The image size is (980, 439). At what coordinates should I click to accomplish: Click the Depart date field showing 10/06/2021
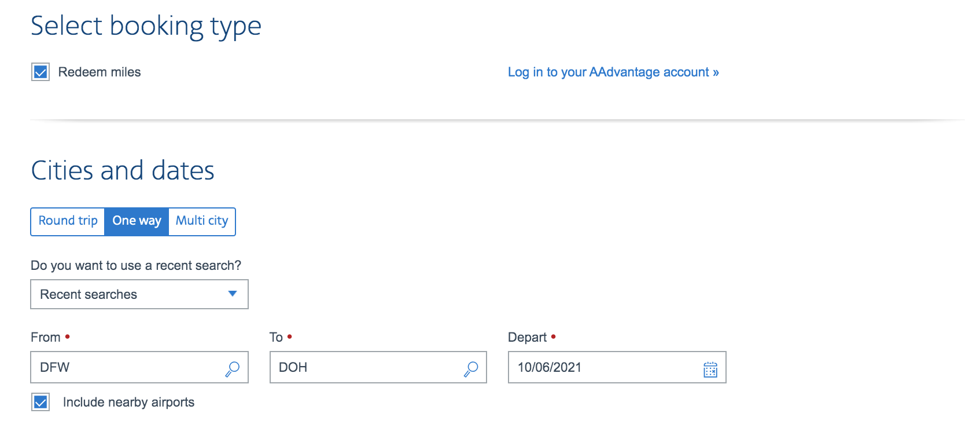click(617, 367)
